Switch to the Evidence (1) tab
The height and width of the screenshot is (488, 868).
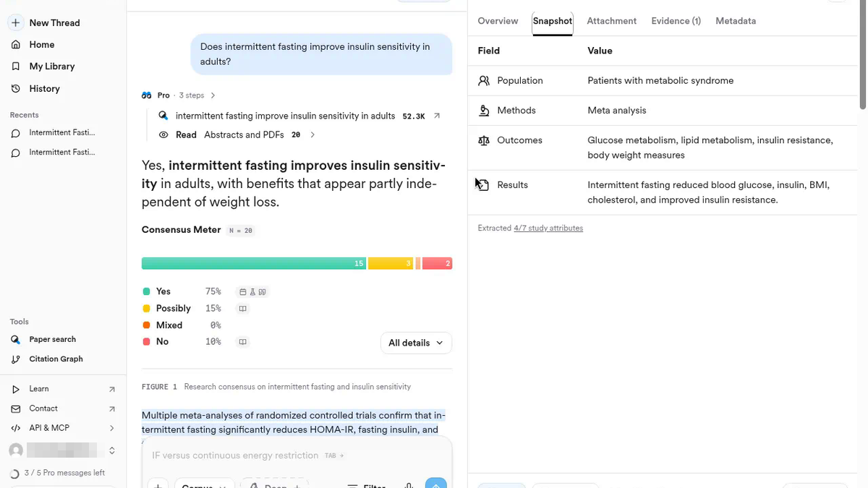(x=676, y=21)
